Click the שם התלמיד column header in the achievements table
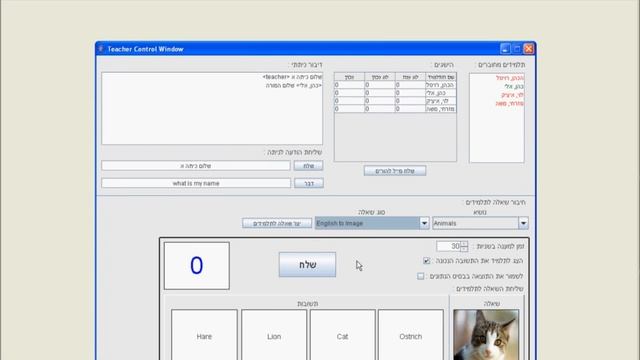 click(441, 77)
